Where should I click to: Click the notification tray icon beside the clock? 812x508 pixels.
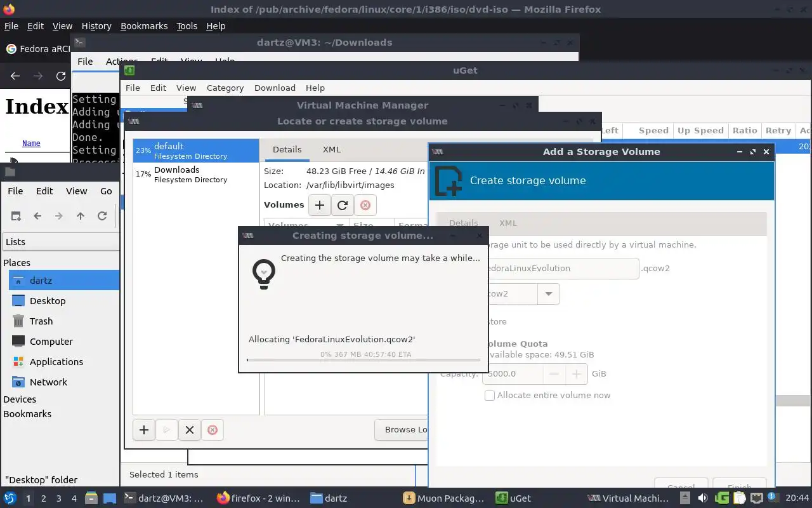(772, 498)
